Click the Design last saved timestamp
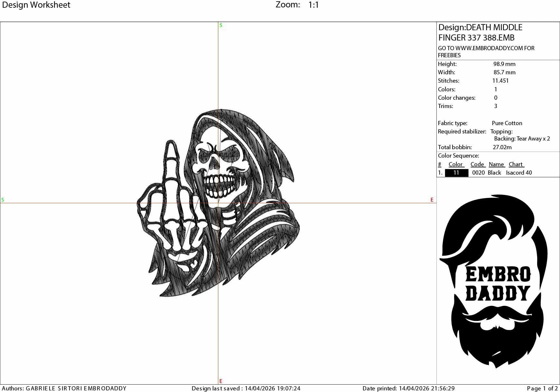Image resolution: width=560 pixels, height=392 pixels. 246,388
